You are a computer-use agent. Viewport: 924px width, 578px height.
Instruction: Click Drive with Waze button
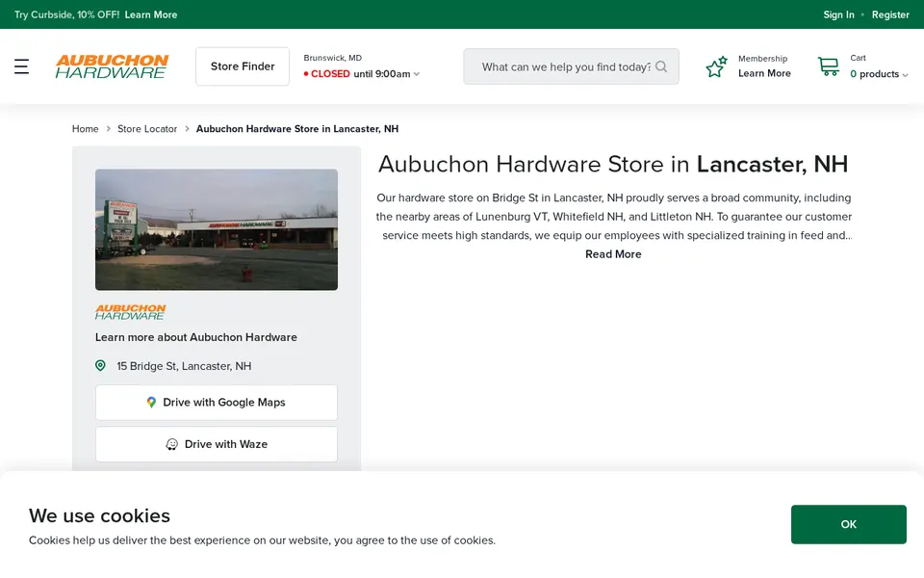coord(217,444)
